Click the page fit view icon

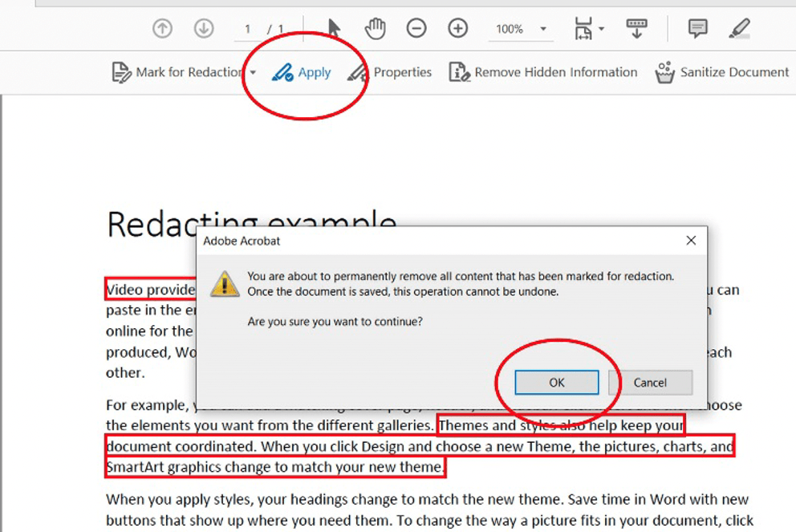tap(583, 28)
